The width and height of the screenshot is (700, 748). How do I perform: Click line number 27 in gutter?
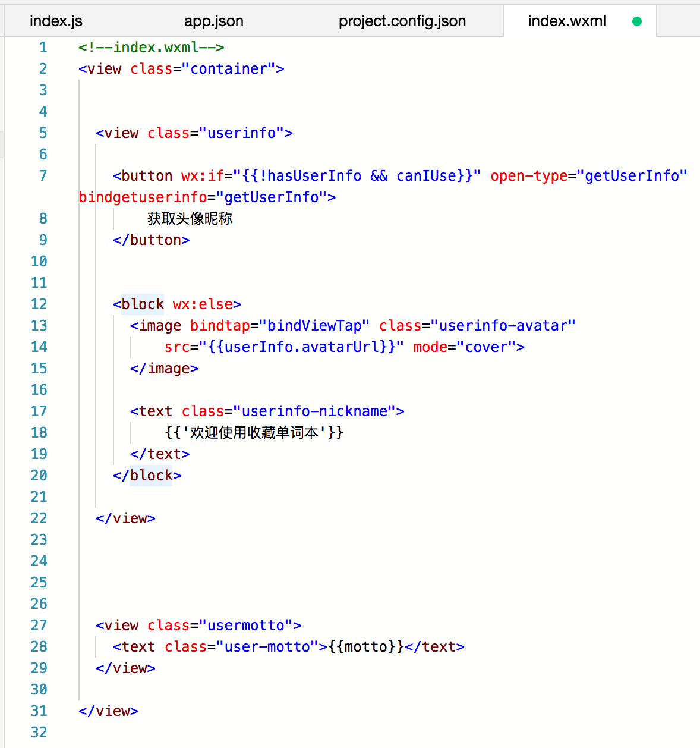pos(39,626)
